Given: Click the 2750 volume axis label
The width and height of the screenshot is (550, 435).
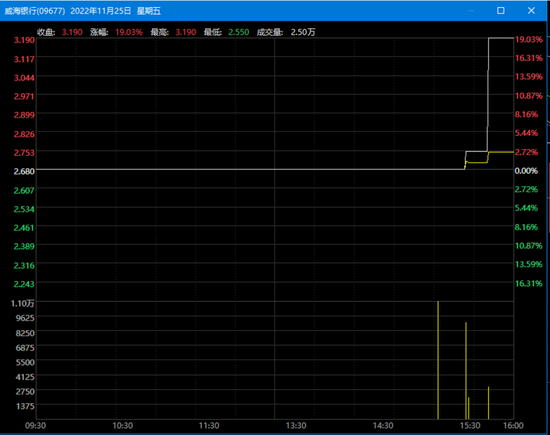Looking at the screenshot, I should tap(25, 392).
